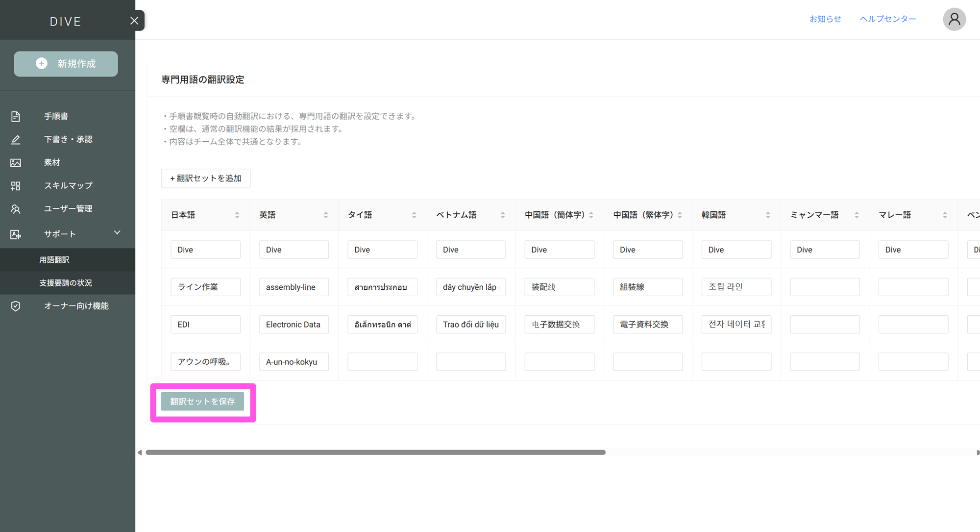Image resolution: width=980 pixels, height=532 pixels.
Task: Click the オーナー向け機能 shield icon
Action: [x=16, y=306]
